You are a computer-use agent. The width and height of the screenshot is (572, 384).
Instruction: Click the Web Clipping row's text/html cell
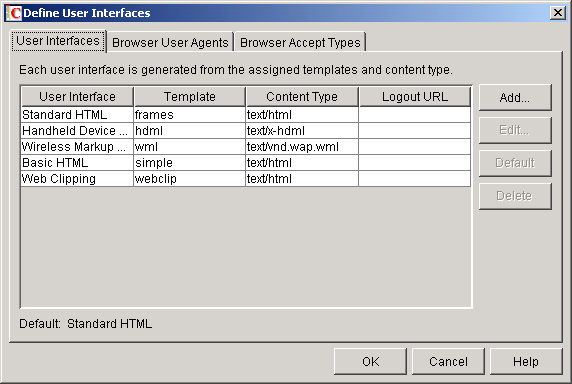click(302, 179)
